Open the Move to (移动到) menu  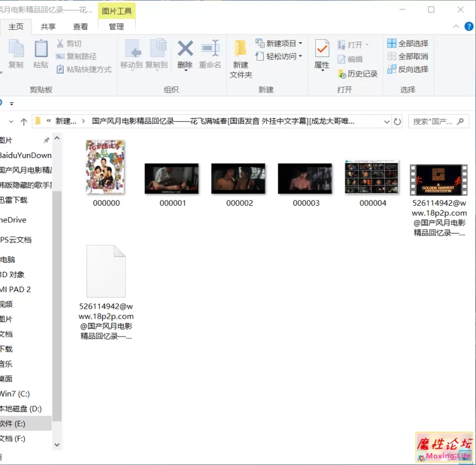(x=131, y=55)
